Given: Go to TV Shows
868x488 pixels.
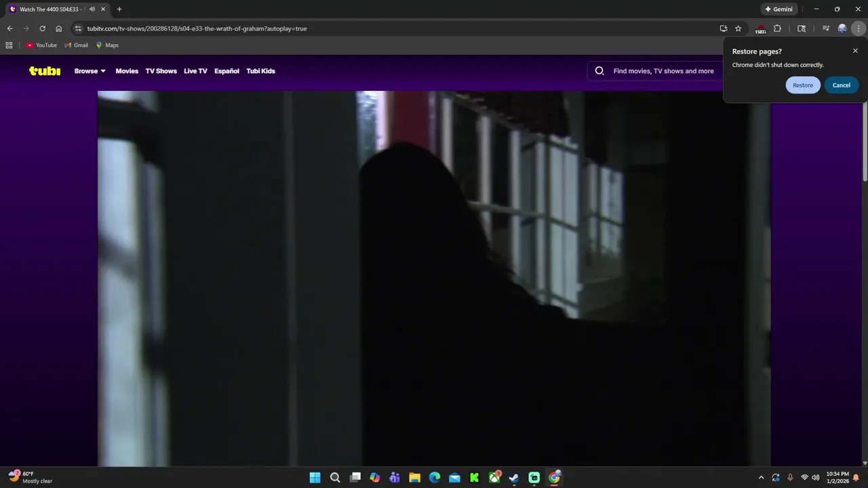Looking at the screenshot, I should point(161,70).
